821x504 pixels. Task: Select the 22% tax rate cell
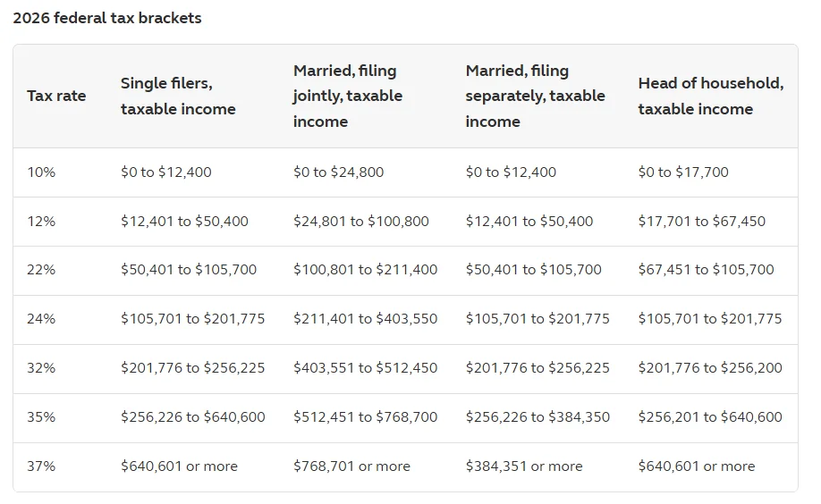[x=41, y=269]
